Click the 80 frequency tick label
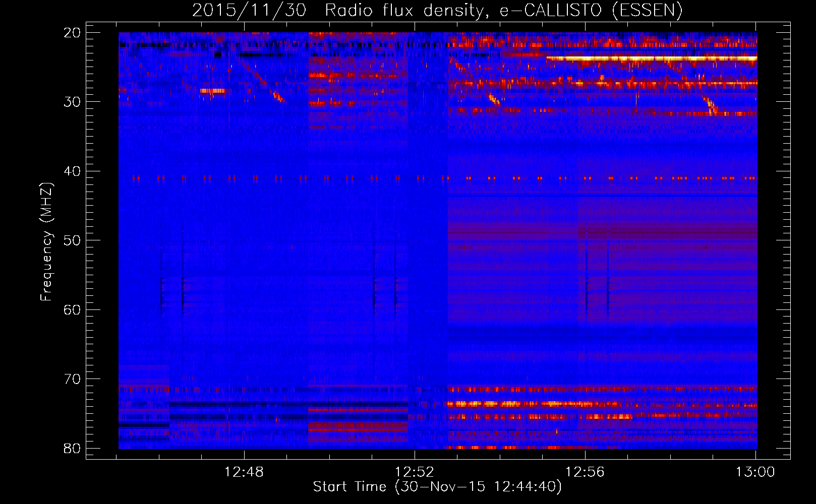Screen dimensions: 816x504 coord(73,449)
